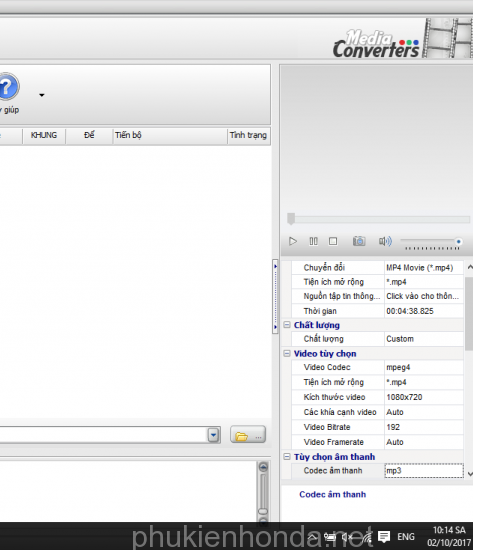Click the play button in preview
The height and width of the screenshot is (559, 484).
(x=293, y=241)
